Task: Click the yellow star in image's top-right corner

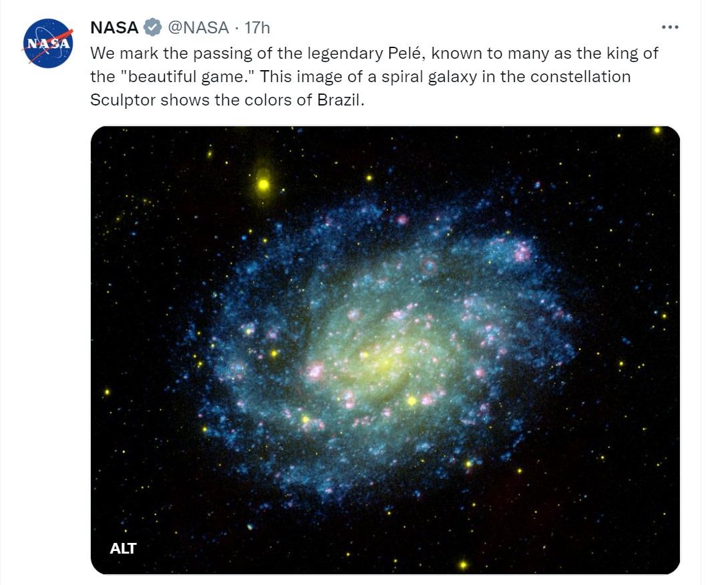Action: pos(657,130)
